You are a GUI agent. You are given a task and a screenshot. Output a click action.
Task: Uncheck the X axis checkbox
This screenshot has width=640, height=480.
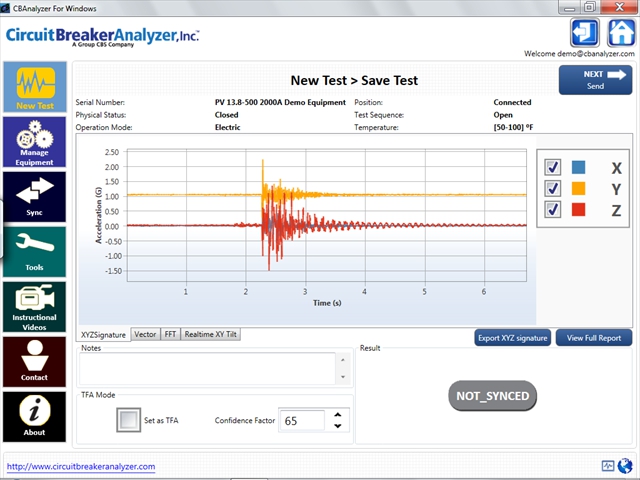553,167
